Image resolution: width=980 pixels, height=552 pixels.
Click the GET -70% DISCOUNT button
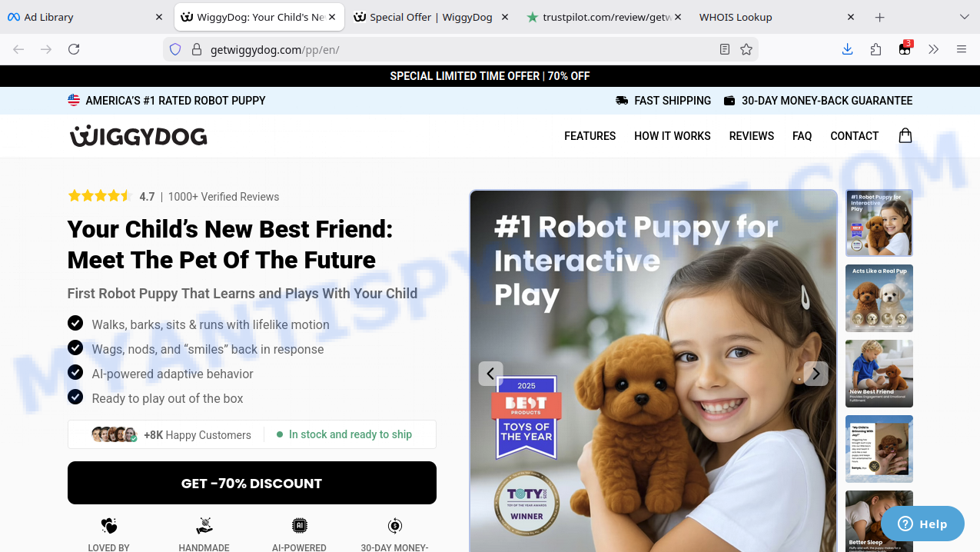pyautogui.click(x=251, y=483)
